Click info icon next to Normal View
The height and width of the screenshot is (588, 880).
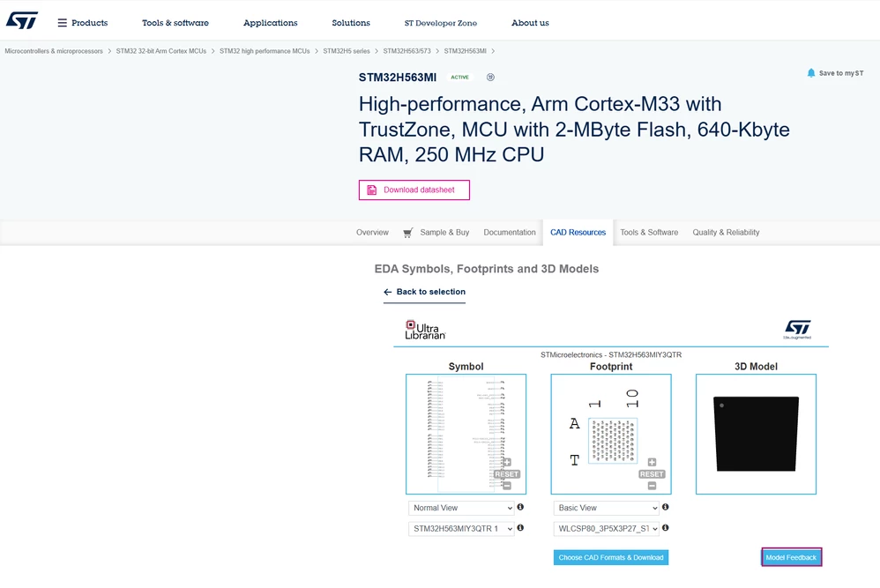click(x=520, y=507)
